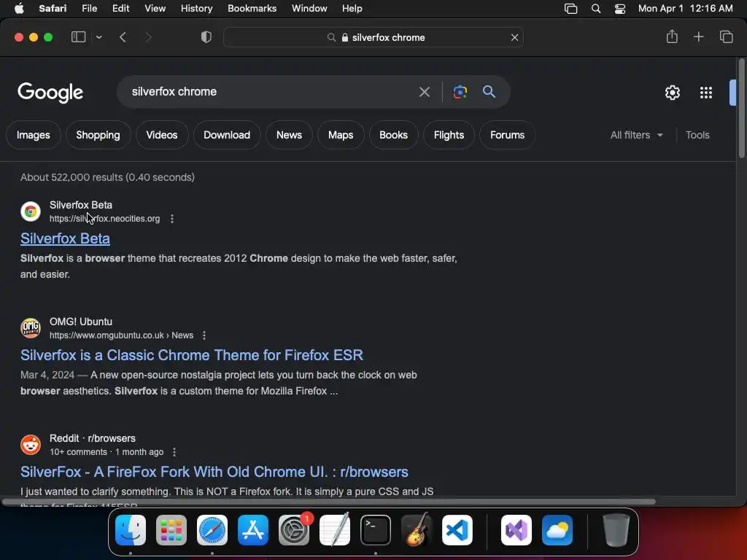The image size is (747, 560).
Task: Open TextEdit from the Dock
Action: [335, 529]
